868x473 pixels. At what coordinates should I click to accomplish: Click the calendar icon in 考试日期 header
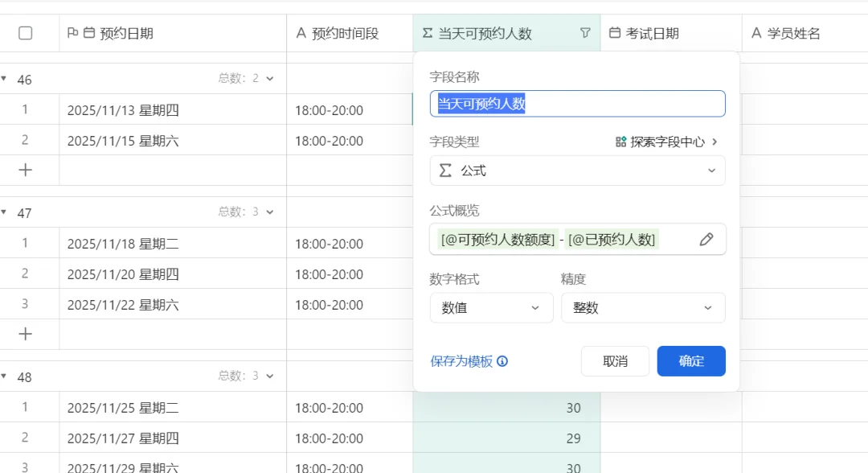point(615,33)
